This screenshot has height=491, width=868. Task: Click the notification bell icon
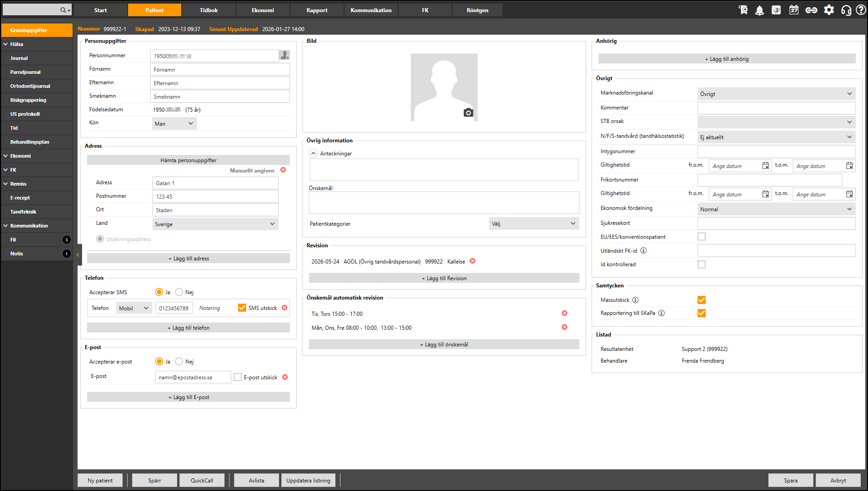pyautogui.click(x=759, y=10)
